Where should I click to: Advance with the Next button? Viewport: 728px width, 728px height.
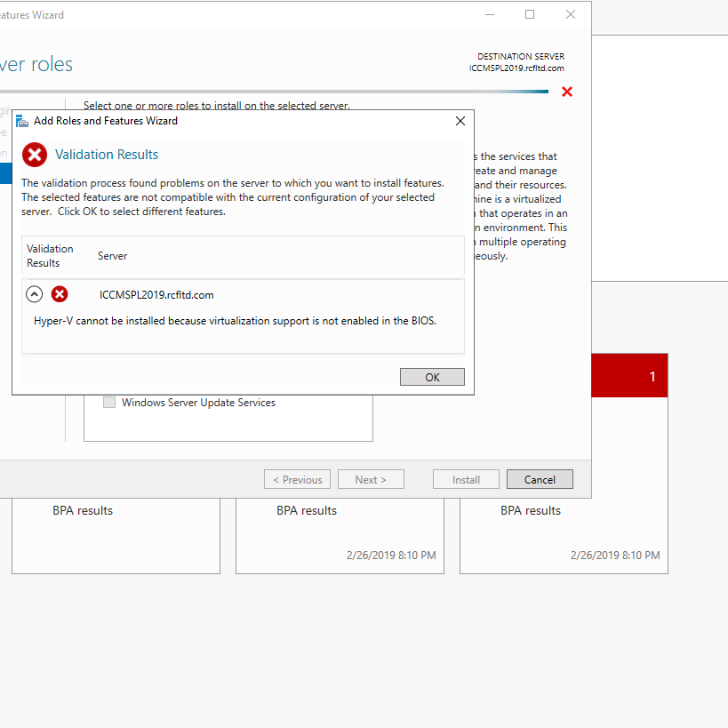tap(371, 479)
